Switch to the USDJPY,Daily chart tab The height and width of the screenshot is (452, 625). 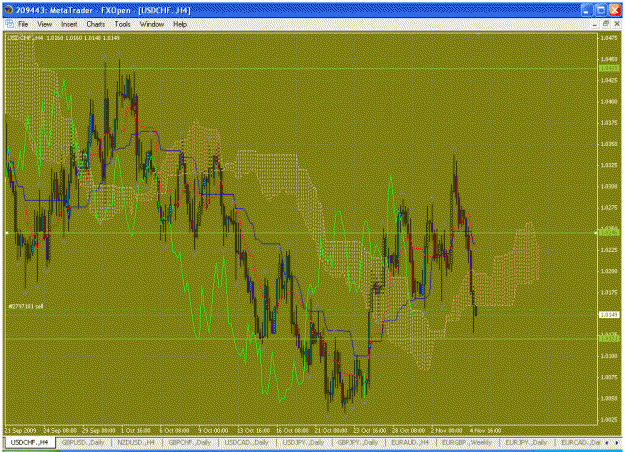tap(303, 442)
